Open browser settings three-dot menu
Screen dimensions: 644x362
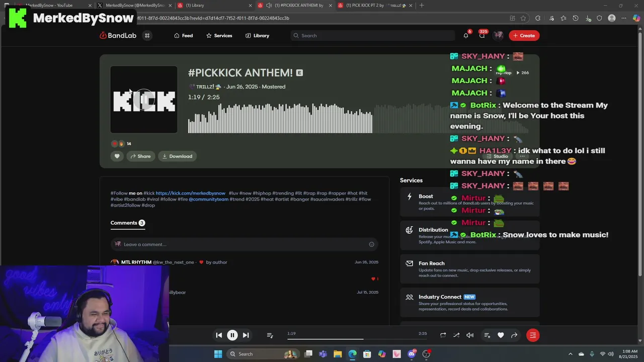coord(624,18)
